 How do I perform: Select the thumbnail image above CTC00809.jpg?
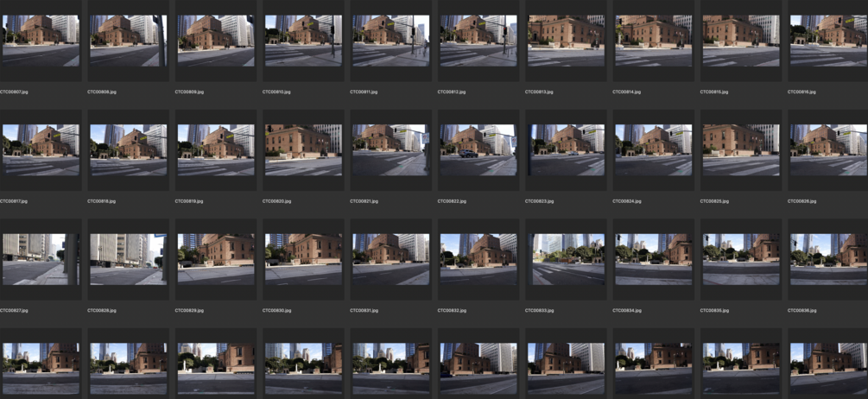coord(216,41)
